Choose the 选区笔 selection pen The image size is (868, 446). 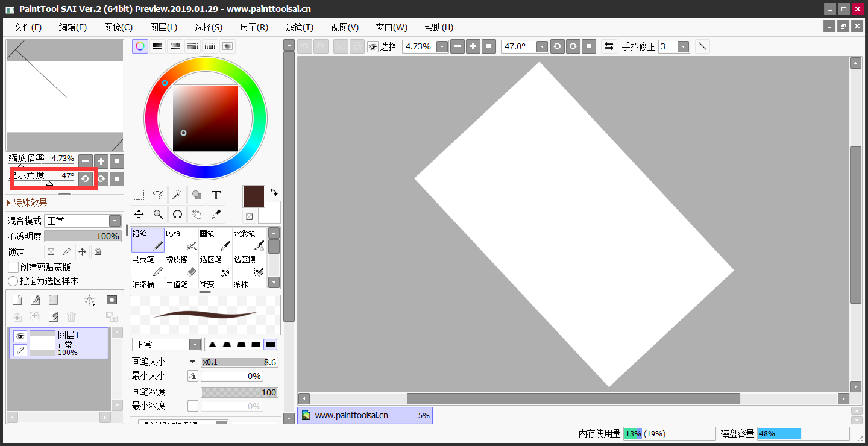tap(215, 265)
